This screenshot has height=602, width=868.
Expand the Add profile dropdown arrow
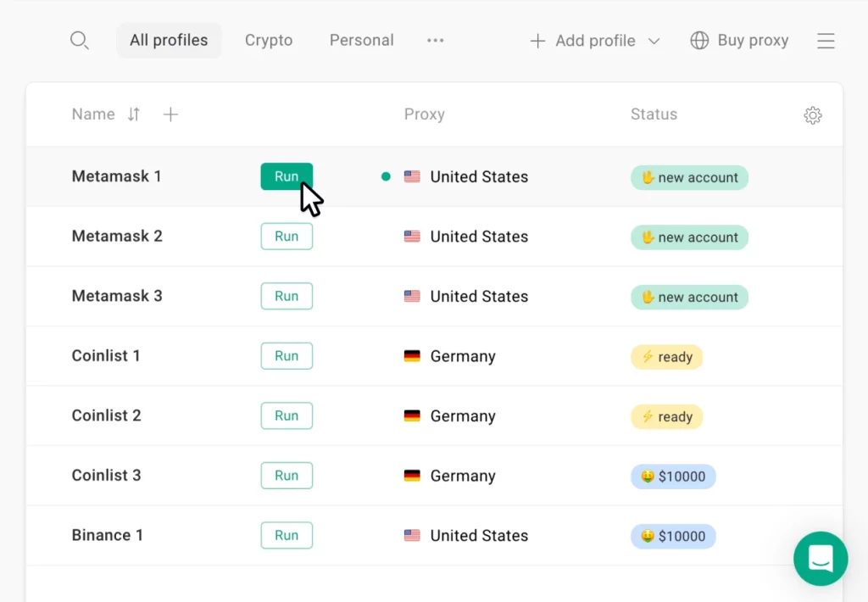654,41
